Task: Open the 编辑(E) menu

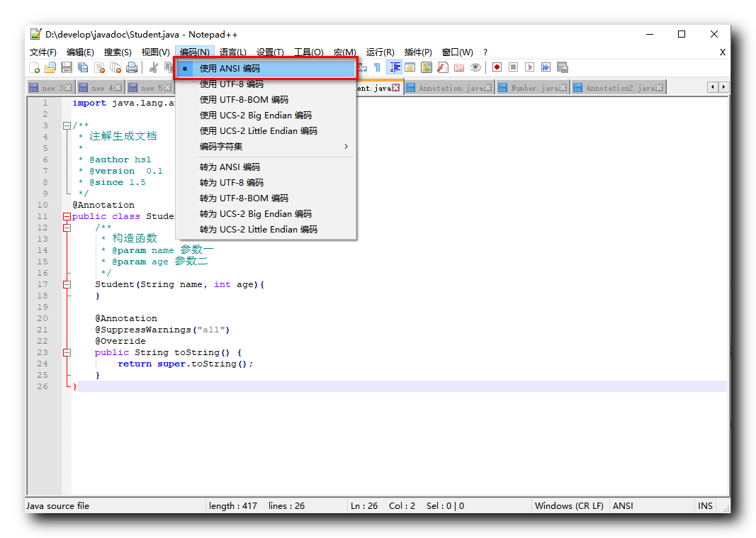Action: pos(80,52)
